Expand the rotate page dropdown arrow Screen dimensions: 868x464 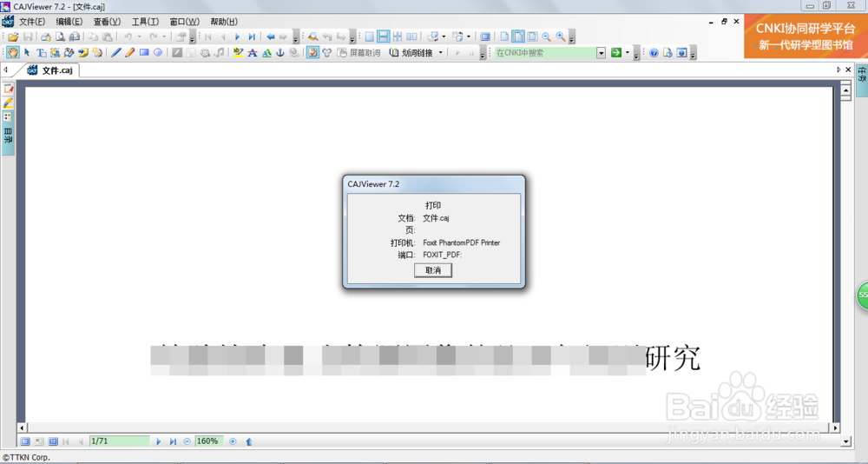[x=444, y=36]
